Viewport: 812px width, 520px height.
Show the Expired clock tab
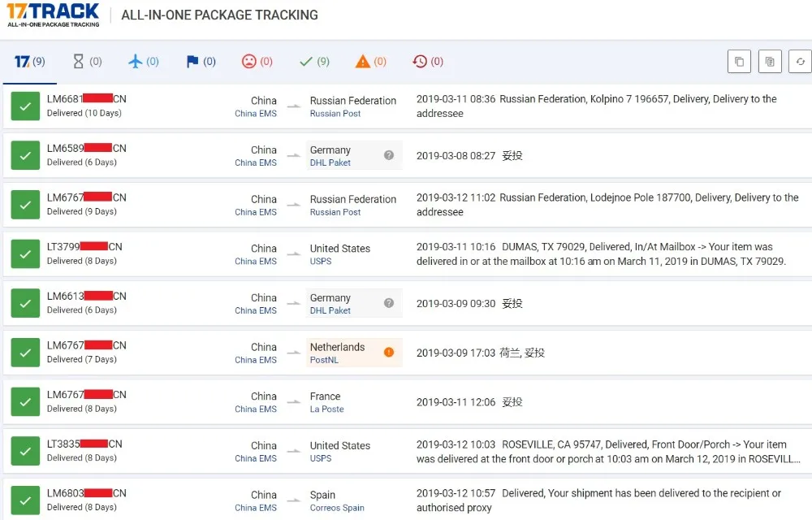(x=428, y=62)
